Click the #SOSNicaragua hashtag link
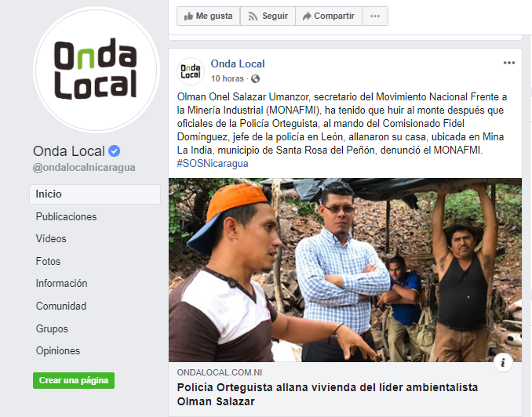 click(x=213, y=163)
